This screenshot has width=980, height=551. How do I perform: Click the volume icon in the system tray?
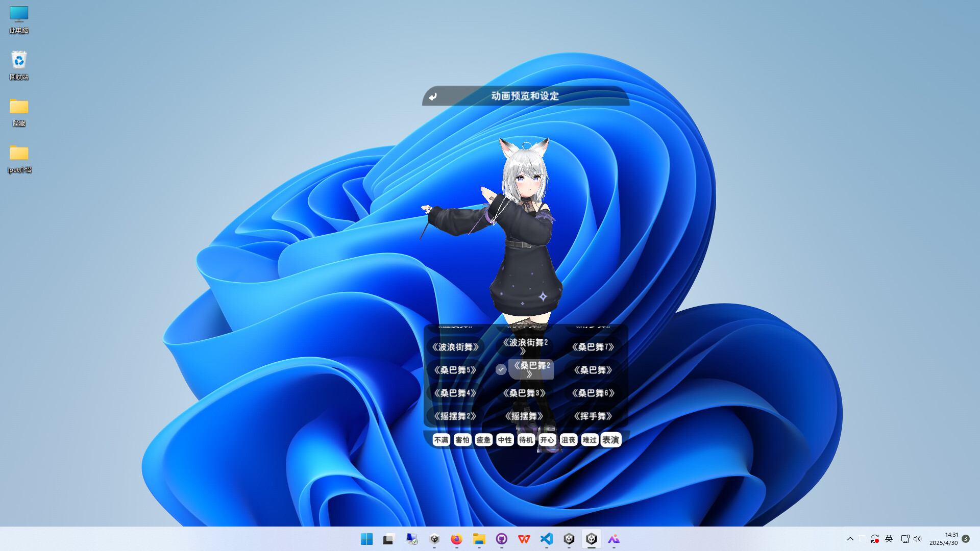917,539
